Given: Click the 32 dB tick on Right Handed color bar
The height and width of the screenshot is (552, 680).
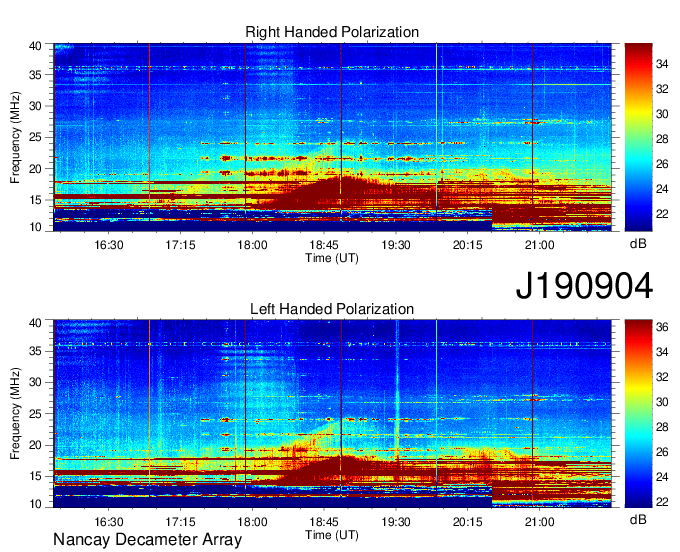Looking at the screenshot, I should tap(662, 89).
